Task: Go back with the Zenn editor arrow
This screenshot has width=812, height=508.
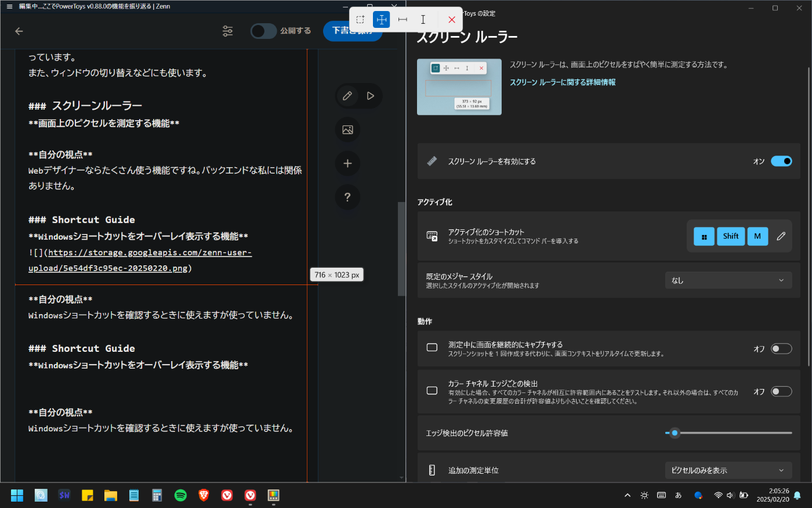Action: click(x=19, y=31)
